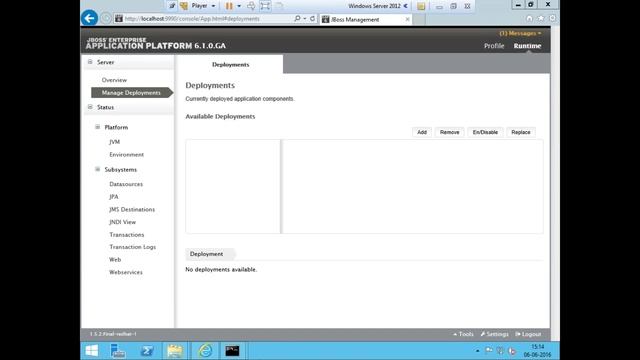Open the Favorites star icon
This screenshot has height=360, width=640.
coord(541,18)
